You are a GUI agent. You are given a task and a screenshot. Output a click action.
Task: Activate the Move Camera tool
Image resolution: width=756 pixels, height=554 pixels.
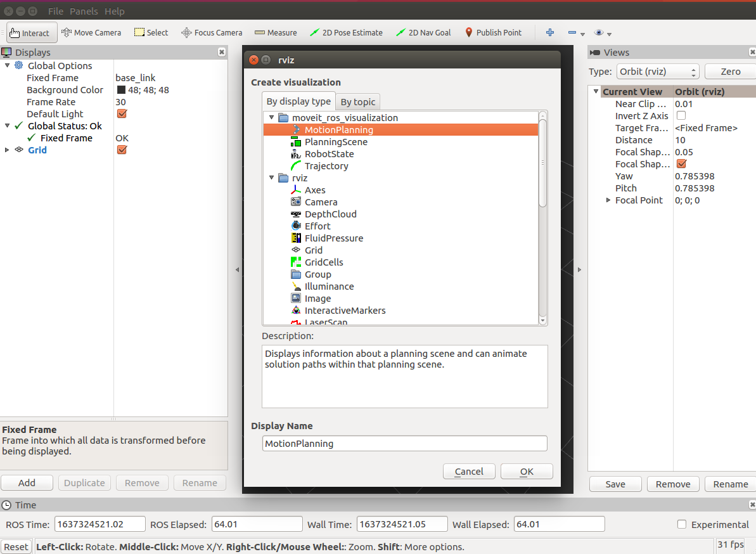coord(91,32)
